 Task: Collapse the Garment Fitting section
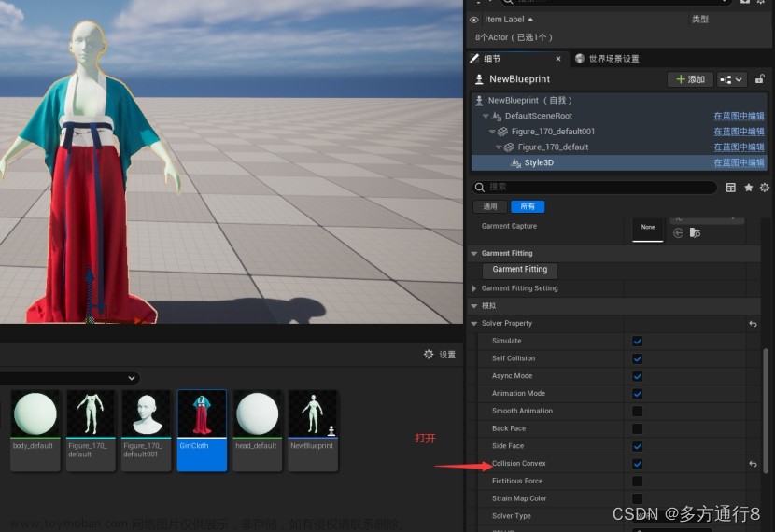(474, 254)
